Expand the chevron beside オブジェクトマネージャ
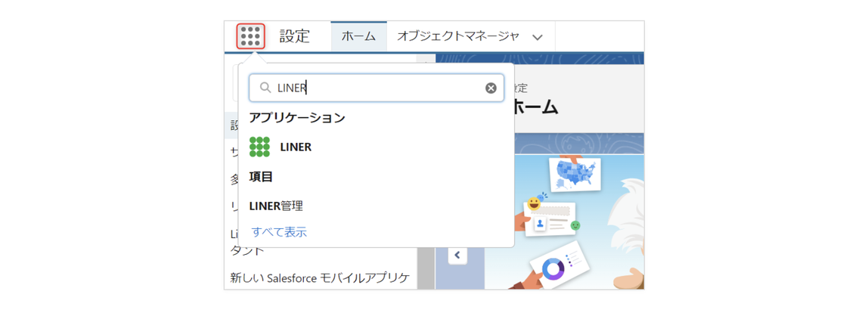Screen dimensions: 868x319 pyautogui.click(x=537, y=37)
